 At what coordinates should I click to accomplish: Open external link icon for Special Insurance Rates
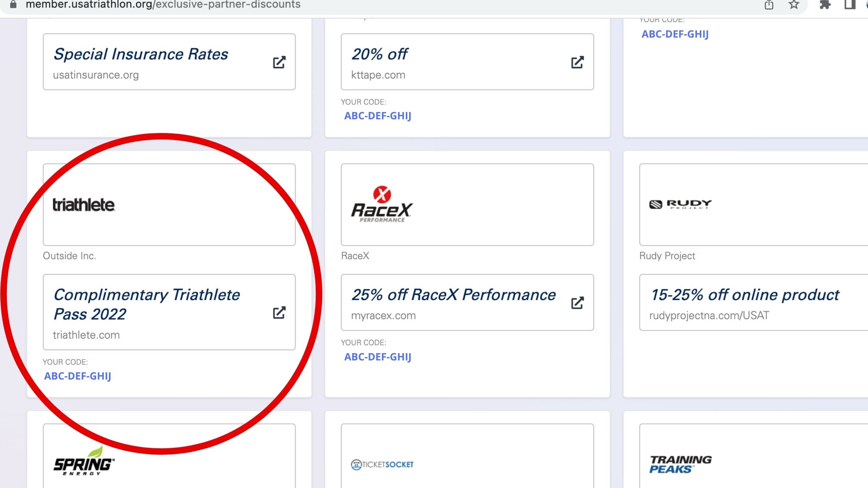pyautogui.click(x=279, y=62)
